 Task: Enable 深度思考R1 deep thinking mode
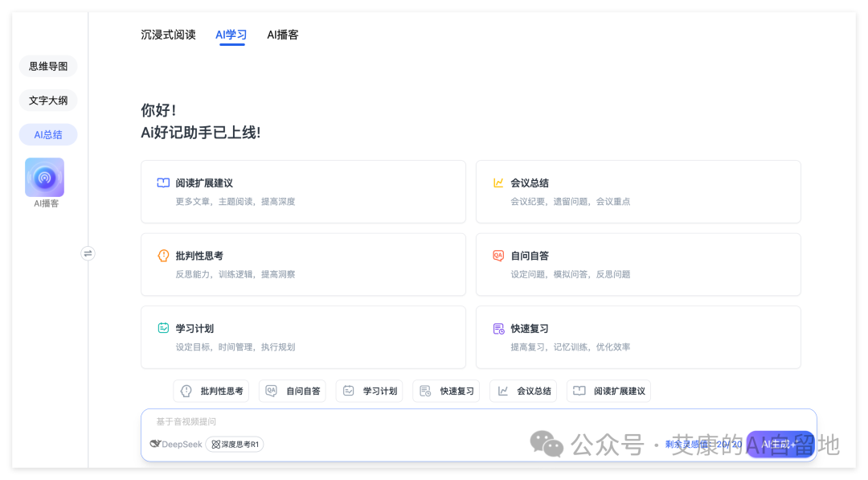coord(234,444)
